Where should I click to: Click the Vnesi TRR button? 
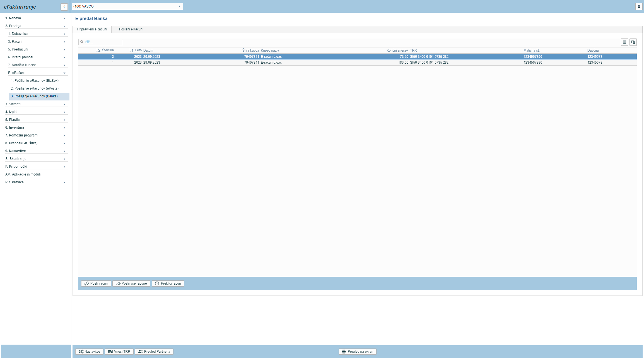(119, 352)
